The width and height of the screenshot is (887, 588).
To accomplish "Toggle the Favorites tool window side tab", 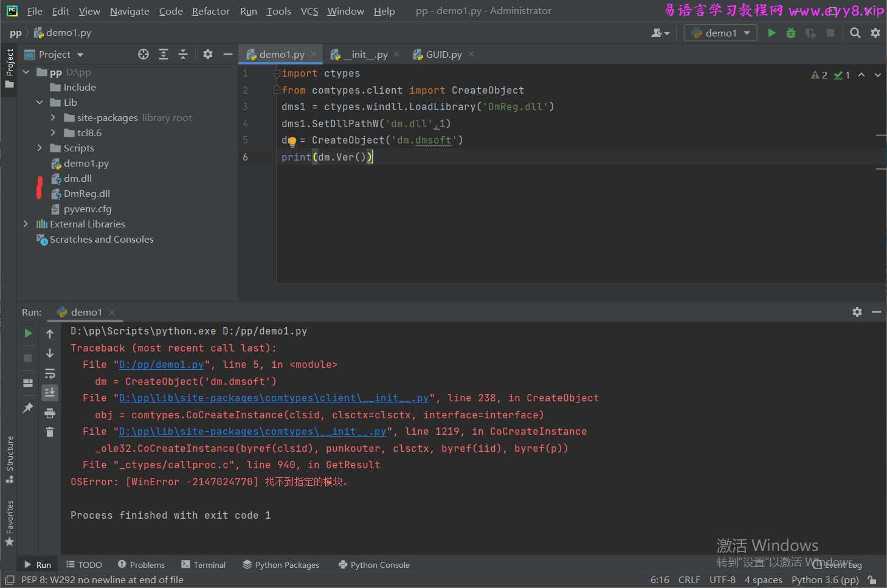I will [x=9, y=523].
